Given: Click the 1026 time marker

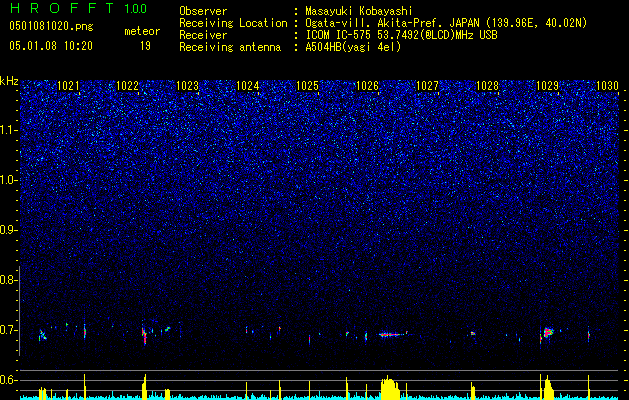Looking at the screenshot, I should [367, 86].
